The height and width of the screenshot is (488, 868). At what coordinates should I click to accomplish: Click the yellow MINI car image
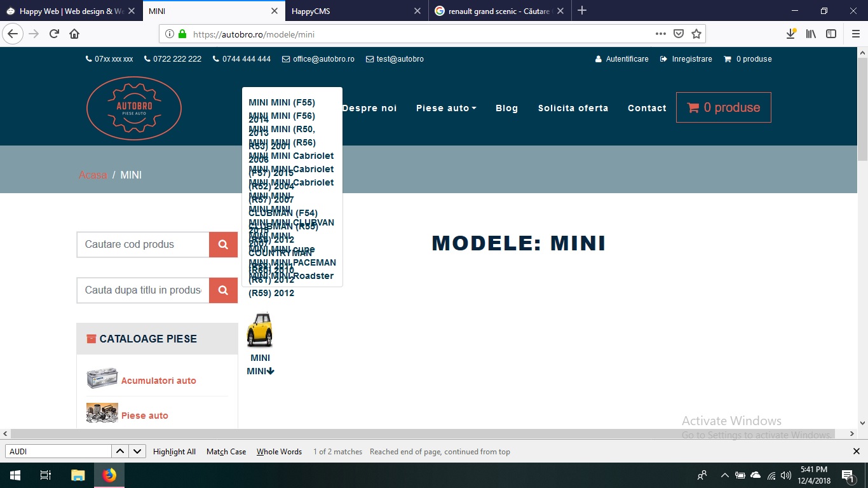click(x=260, y=330)
